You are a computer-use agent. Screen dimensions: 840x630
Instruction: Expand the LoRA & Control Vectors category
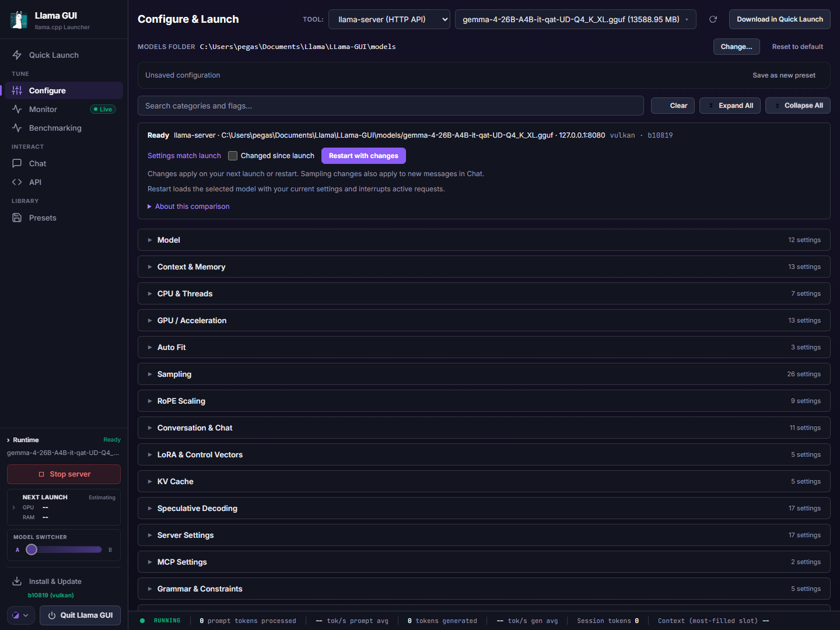484,454
